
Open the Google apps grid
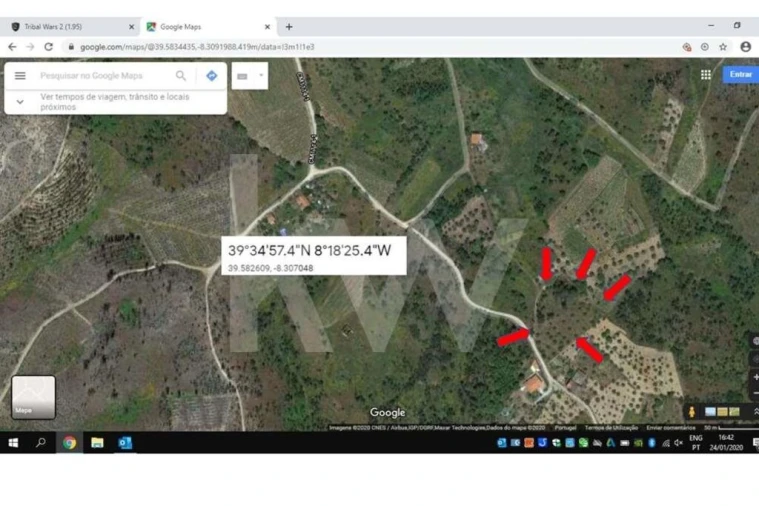(706, 75)
